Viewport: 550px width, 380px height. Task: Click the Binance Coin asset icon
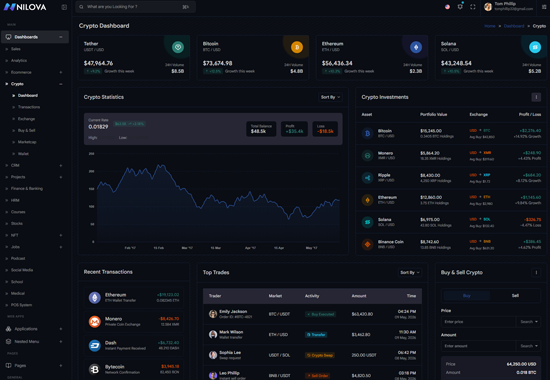[x=368, y=244]
